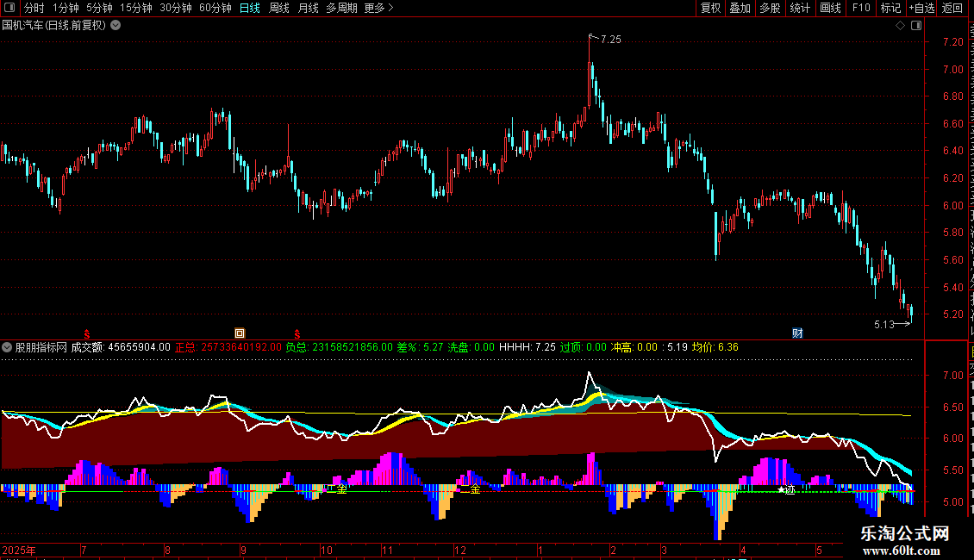The width and height of the screenshot is (974, 560).
Task: Click the 过顶 0.00 readout
Action: [584, 348]
